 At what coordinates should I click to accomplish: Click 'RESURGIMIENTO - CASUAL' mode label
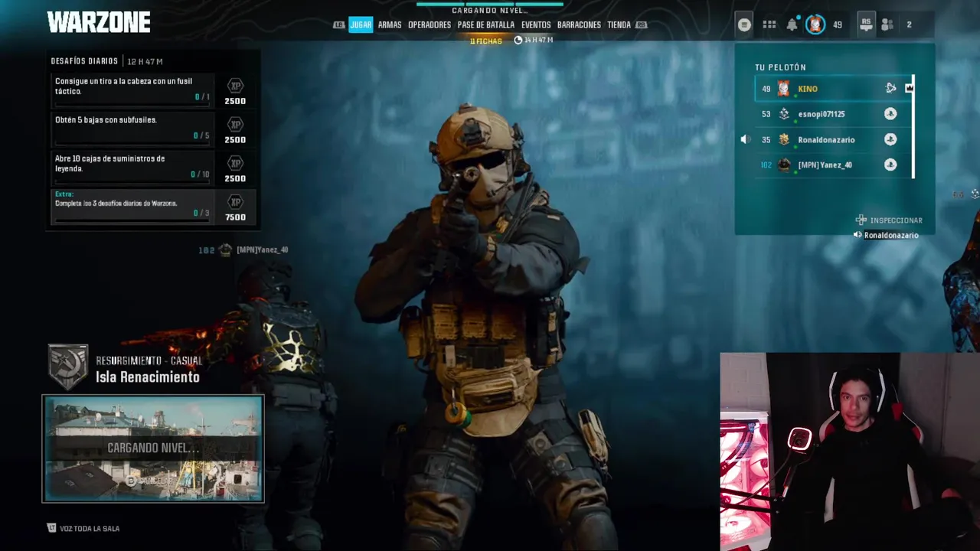pyautogui.click(x=149, y=360)
